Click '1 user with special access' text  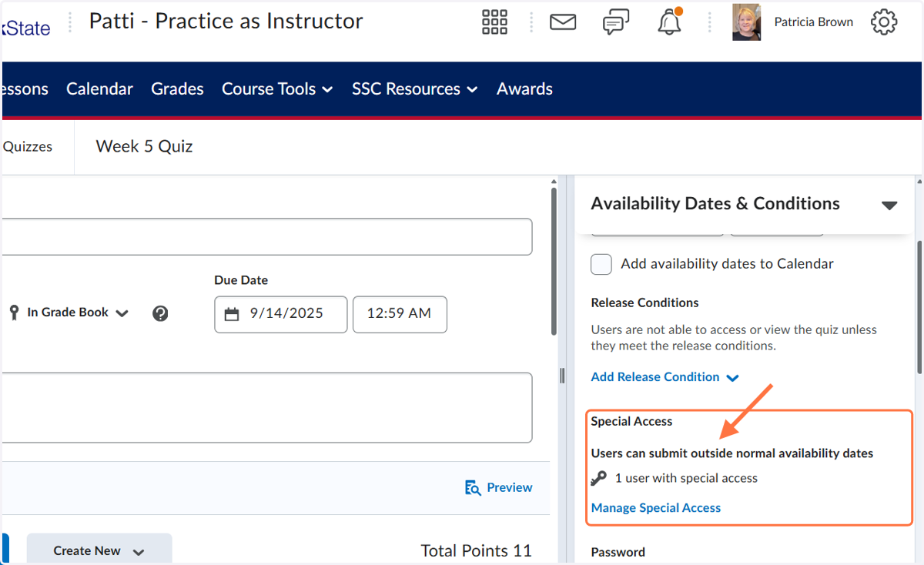(x=686, y=479)
